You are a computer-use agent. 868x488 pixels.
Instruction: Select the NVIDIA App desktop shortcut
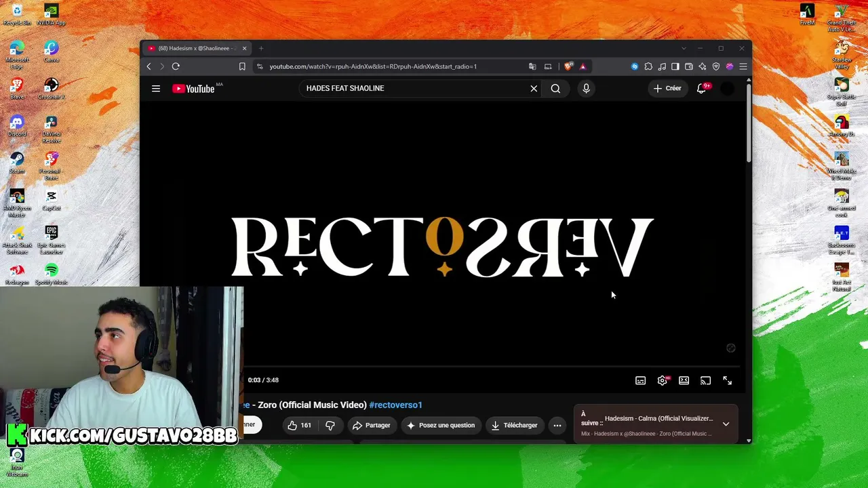pos(51,14)
